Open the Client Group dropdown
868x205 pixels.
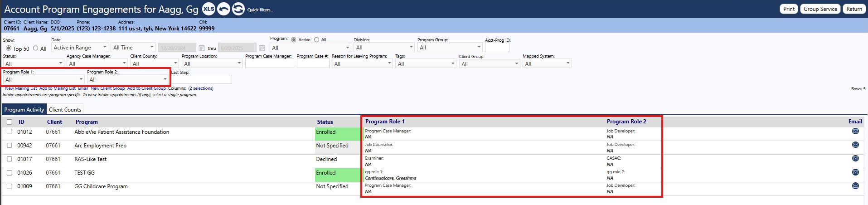(490, 64)
